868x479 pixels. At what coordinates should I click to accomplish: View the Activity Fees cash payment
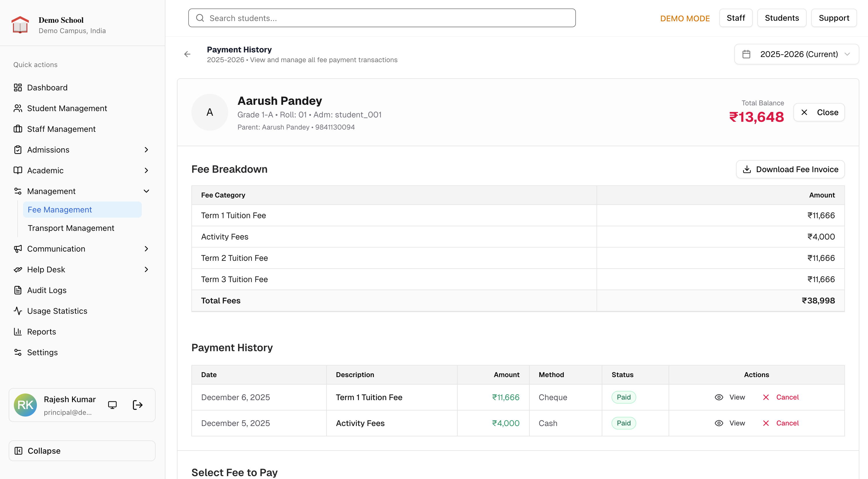pos(730,423)
